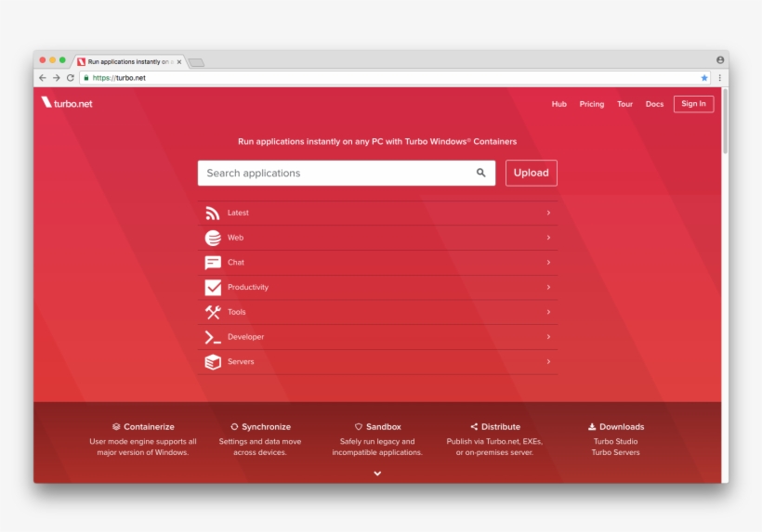
Task: Click the Tools hammer and wrench icon
Action: point(213,312)
